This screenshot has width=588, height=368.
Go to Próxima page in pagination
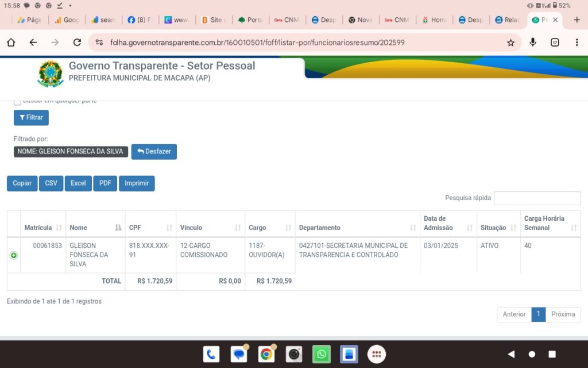tap(563, 315)
